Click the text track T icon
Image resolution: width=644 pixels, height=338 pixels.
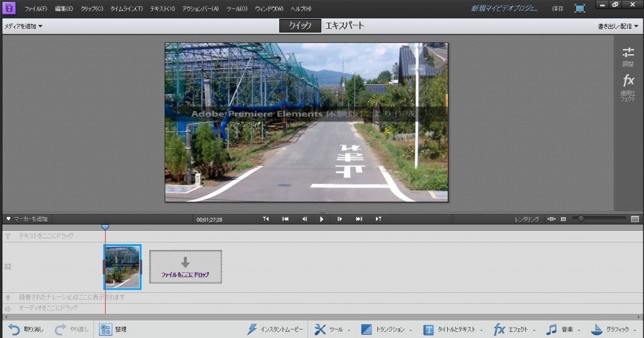click(x=8, y=237)
